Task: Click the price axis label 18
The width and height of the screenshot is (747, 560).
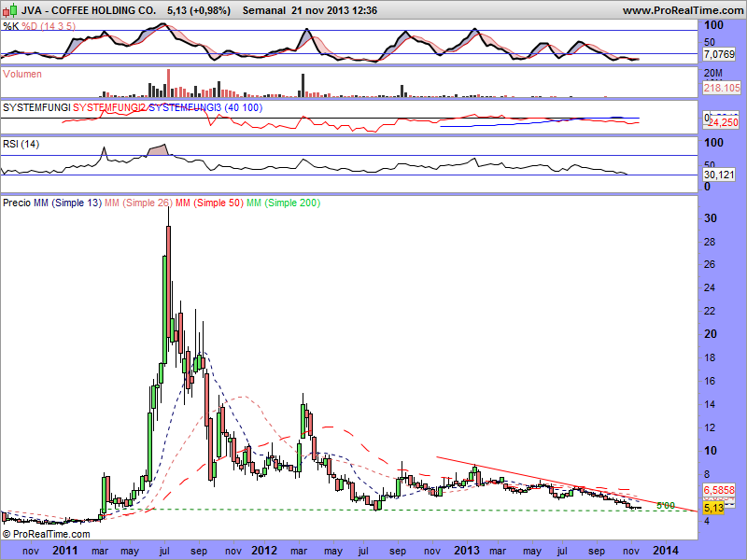Action: tap(710, 357)
